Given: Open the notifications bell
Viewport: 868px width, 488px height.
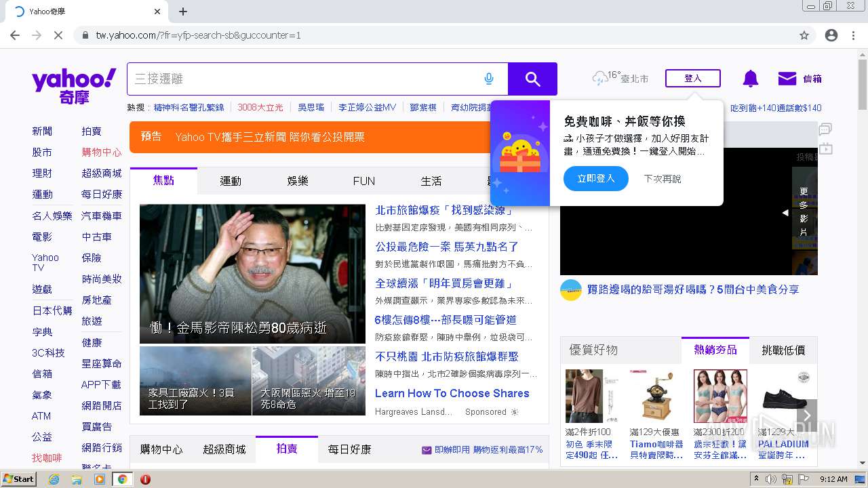Looking at the screenshot, I should click(751, 79).
